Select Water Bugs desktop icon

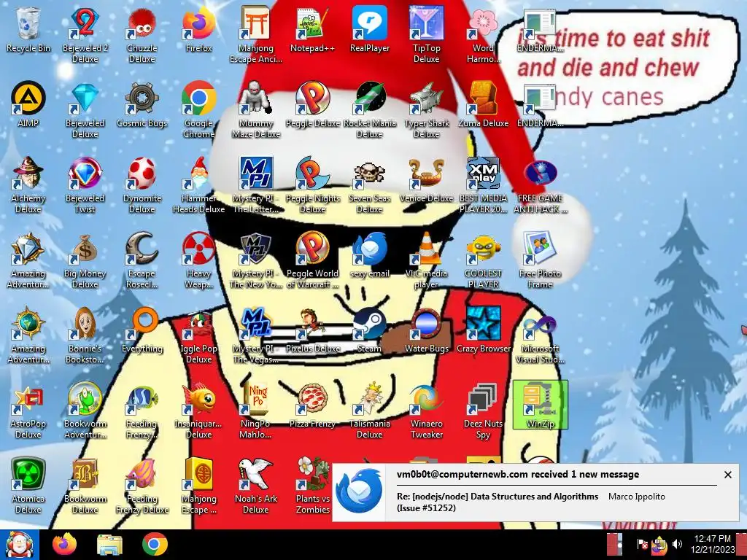pyautogui.click(x=426, y=330)
